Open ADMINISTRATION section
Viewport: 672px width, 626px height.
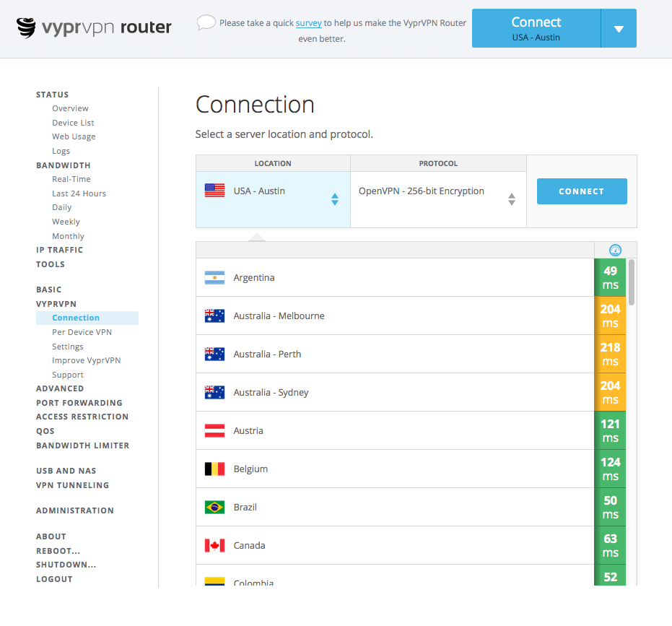click(x=75, y=510)
